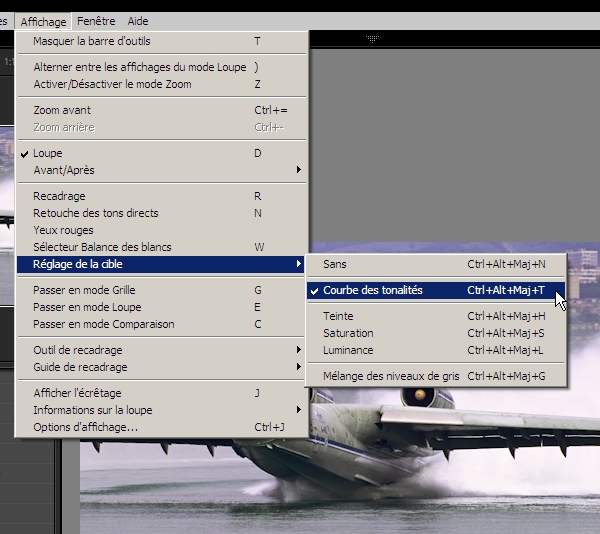Expand Informations sur la loupe submenu

pos(161,410)
